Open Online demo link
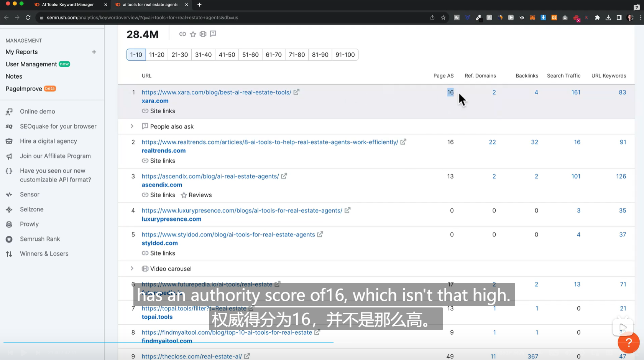This screenshot has width=644, height=360. [x=38, y=111]
